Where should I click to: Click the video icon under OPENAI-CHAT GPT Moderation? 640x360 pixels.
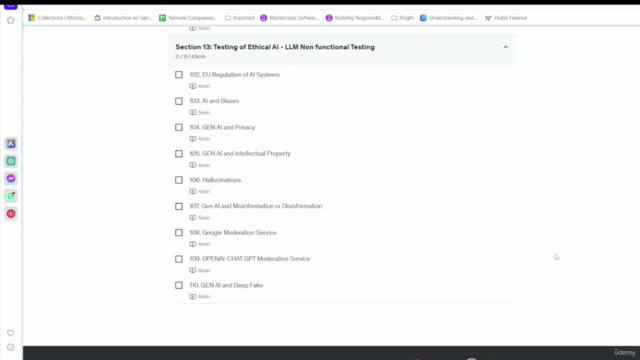(193, 270)
